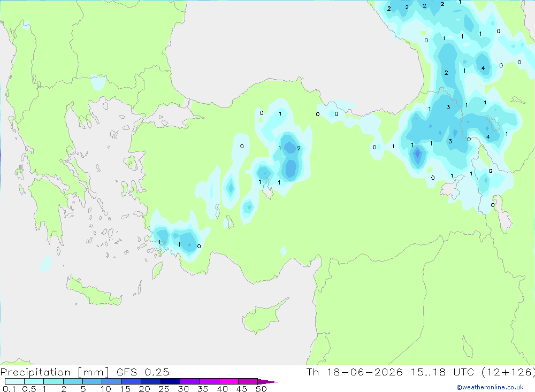Click the legend scale label "35"
The width and height of the screenshot is (535, 392).
(x=203, y=389)
